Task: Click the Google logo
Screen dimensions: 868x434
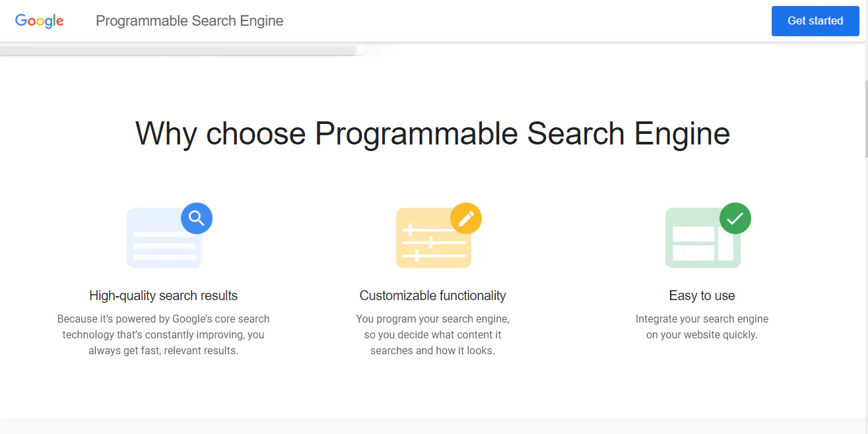Action: [x=39, y=20]
